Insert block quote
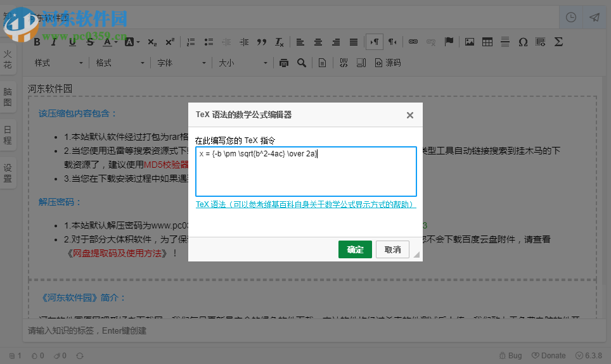 [262, 42]
